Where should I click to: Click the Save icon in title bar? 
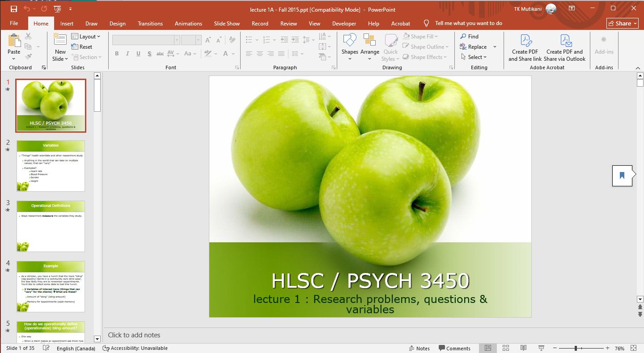coord(14,9)
